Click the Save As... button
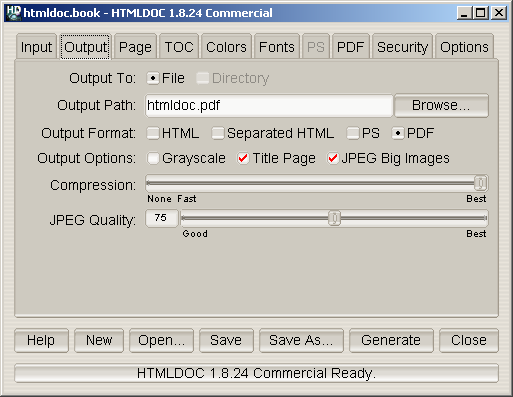 [x=301, y=340]
